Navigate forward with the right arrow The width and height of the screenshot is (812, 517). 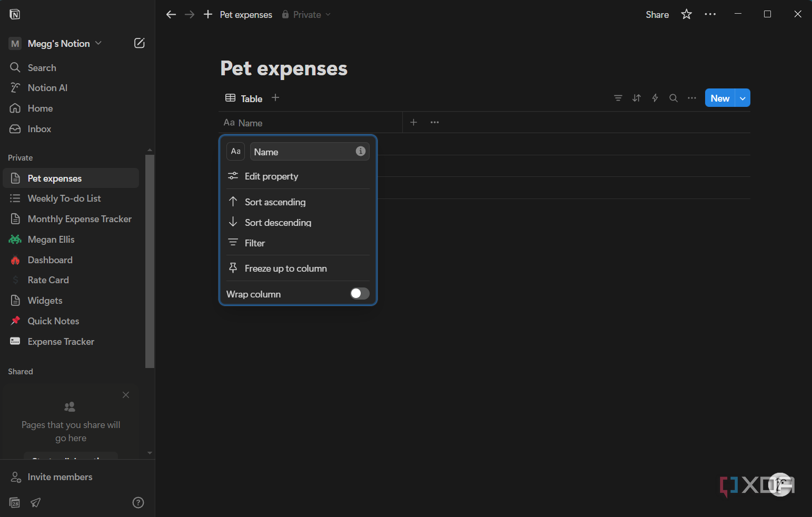click(x=190, y=15)
